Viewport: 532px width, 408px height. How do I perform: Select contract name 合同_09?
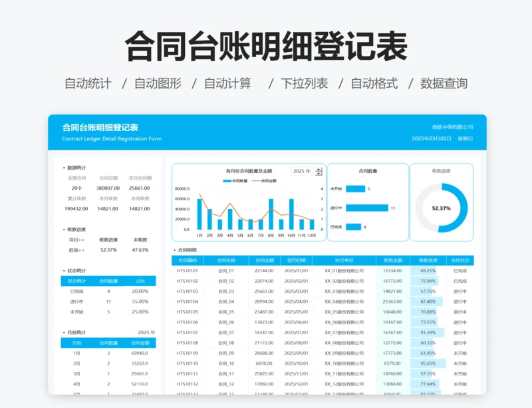[226, 353]
